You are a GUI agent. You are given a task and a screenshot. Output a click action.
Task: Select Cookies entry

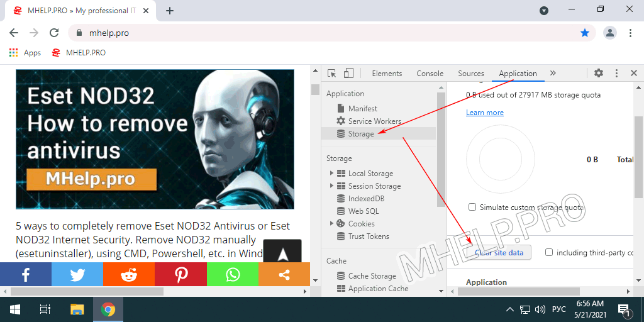tap(362, 224)
